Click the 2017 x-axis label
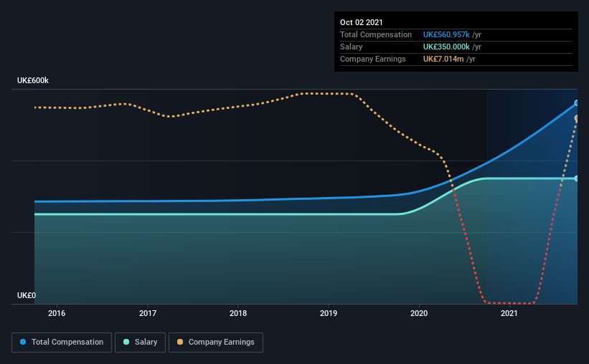The width and height of the screenshot is (589, 364). click(148, 313)
